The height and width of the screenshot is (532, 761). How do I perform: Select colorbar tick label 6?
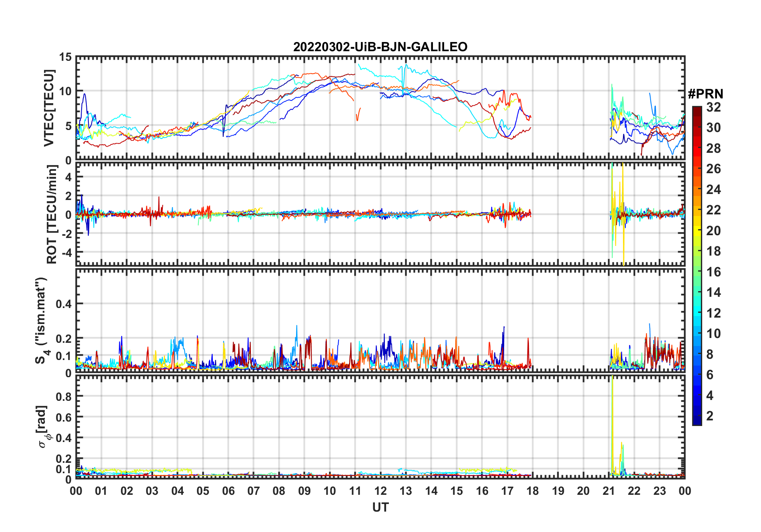[x=710, y=374]
